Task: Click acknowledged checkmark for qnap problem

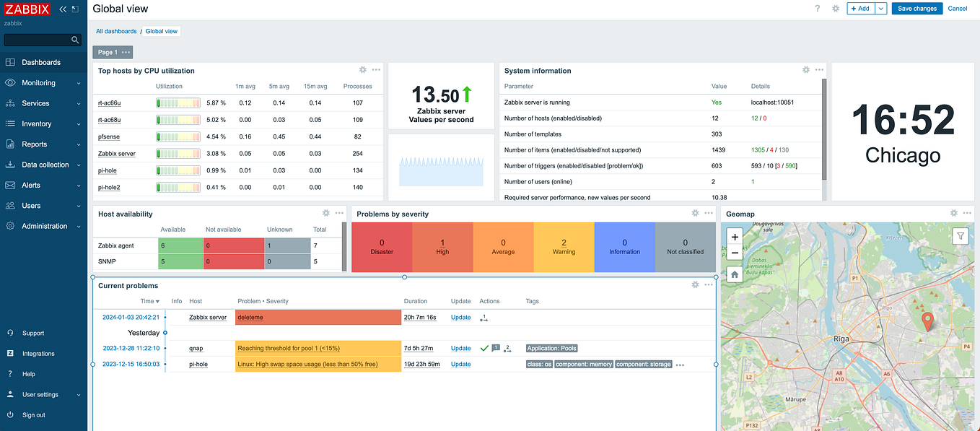Action: (484, 348)
